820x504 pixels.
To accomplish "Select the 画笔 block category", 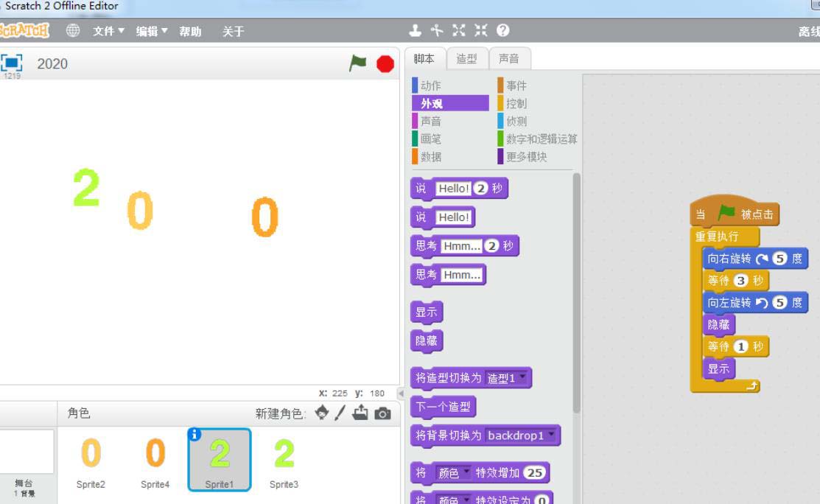I will click(x=449, y=139).
